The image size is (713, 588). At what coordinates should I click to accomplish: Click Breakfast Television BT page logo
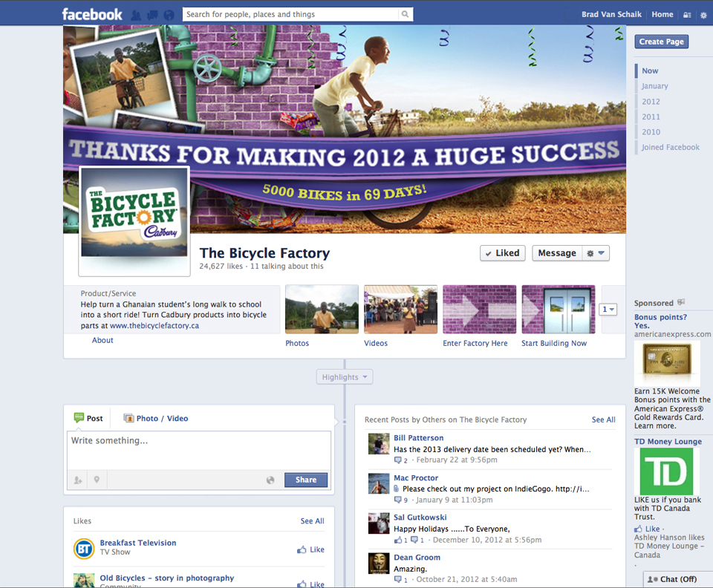(84, 549)
